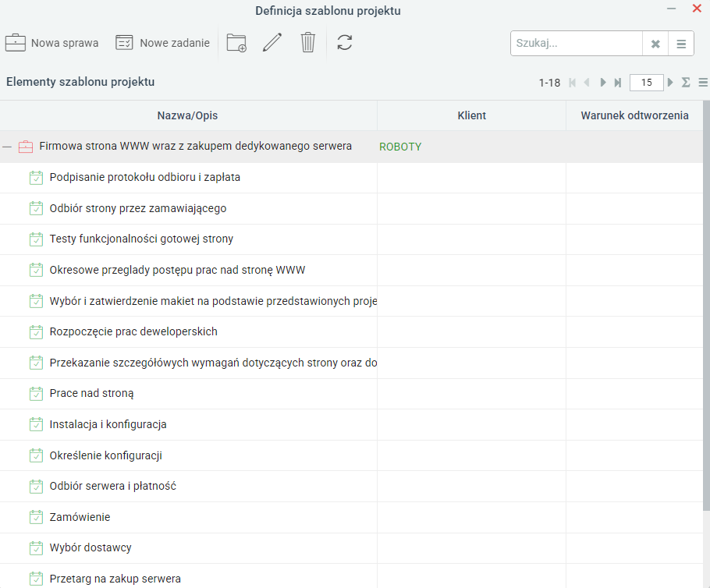
Task: Click the ROBOTY client link
Action: point(400,147)
